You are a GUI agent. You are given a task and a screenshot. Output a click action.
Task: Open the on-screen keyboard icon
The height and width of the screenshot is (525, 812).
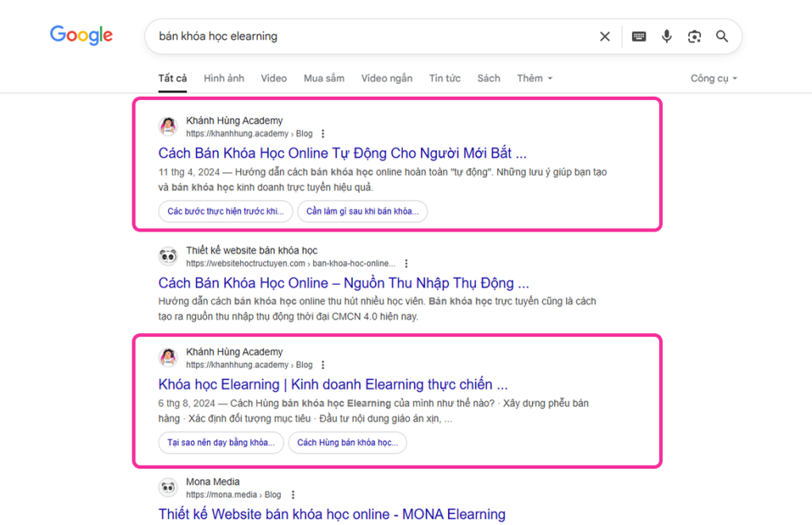coord(638,36)
